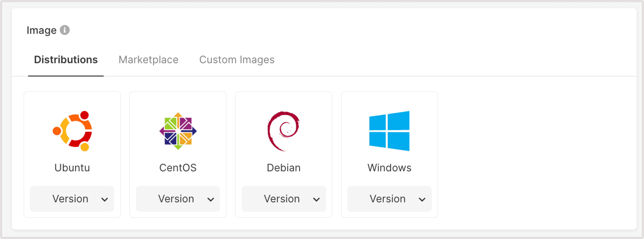Click the Ubuntu label text
Image resolution: width=644 pixels, height=239 pixels.
click(x=72, y=167)
